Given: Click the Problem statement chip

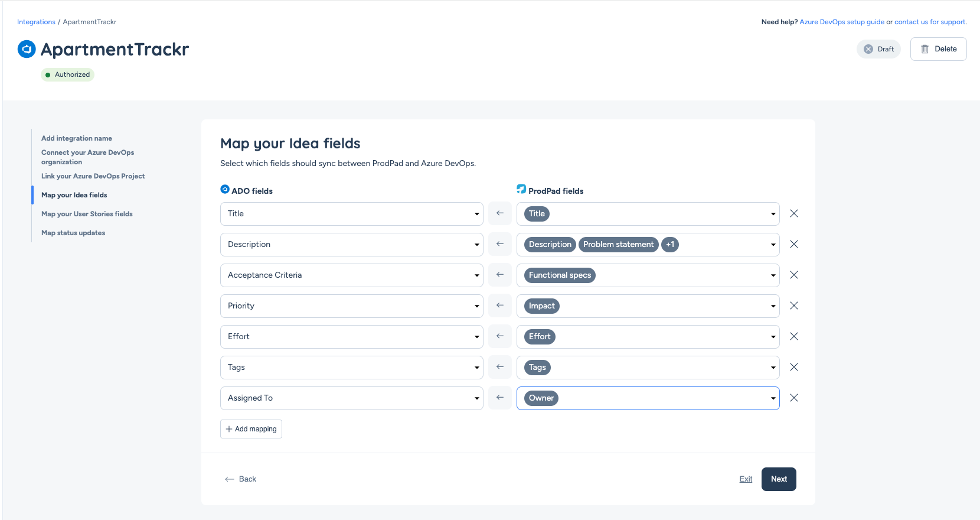Looking at the screenshot, I should [x=618, y=245].
